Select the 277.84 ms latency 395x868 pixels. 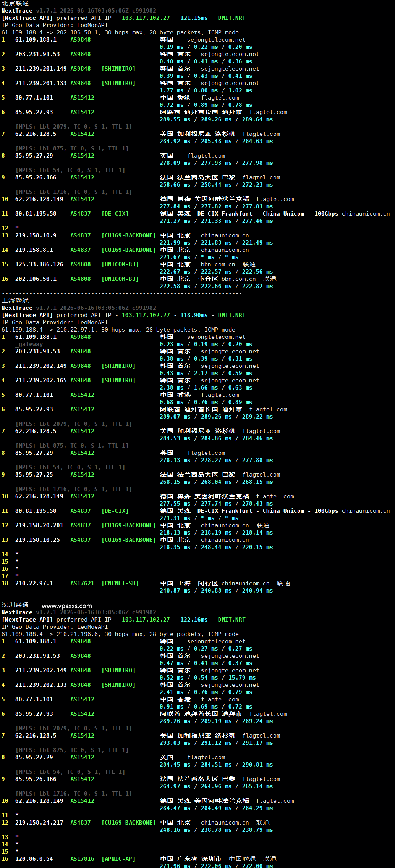175,206
